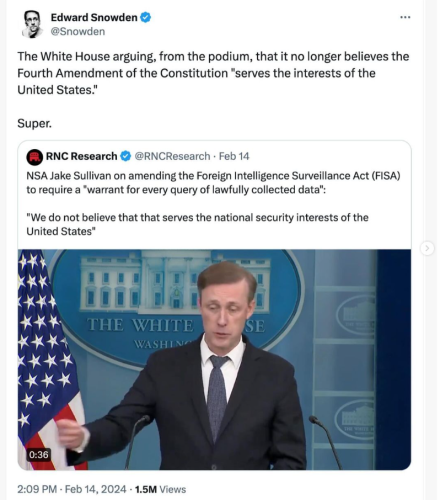Click the 0:36 video duration badge
Viewport: 440px width, 500px height.
coord(39,455)
